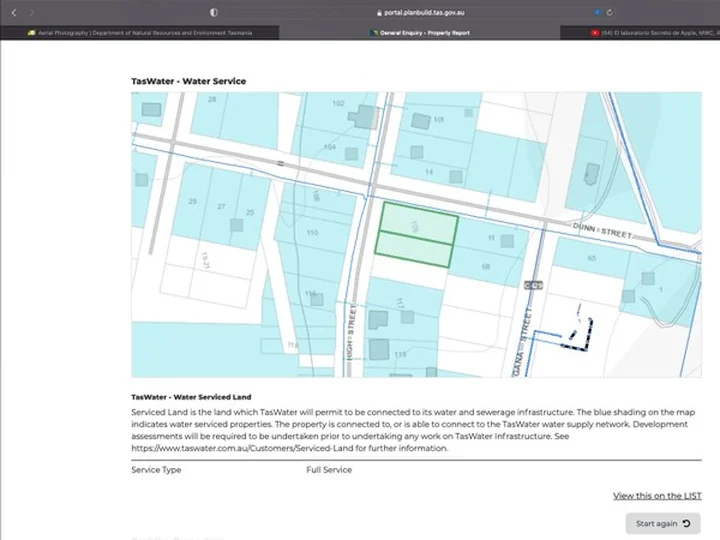Reload the page with the refresh icon
The width and height of the screenshot is (720, 540).
pos(609,13)
